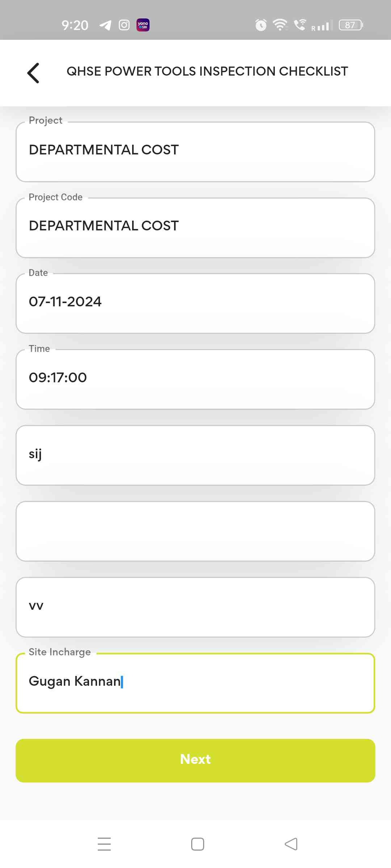Select the Project Code field
This screenshot has width=391, height=868.
(195, 228)
